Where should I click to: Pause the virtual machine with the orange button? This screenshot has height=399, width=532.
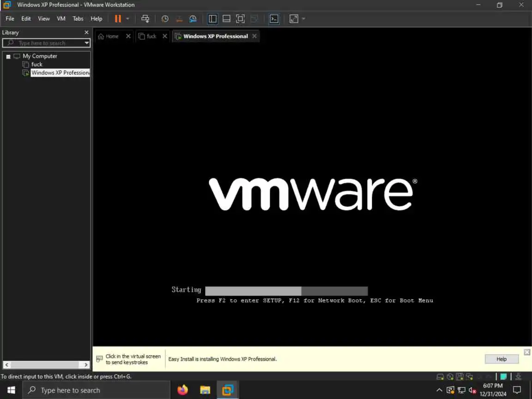pos(118,18)
